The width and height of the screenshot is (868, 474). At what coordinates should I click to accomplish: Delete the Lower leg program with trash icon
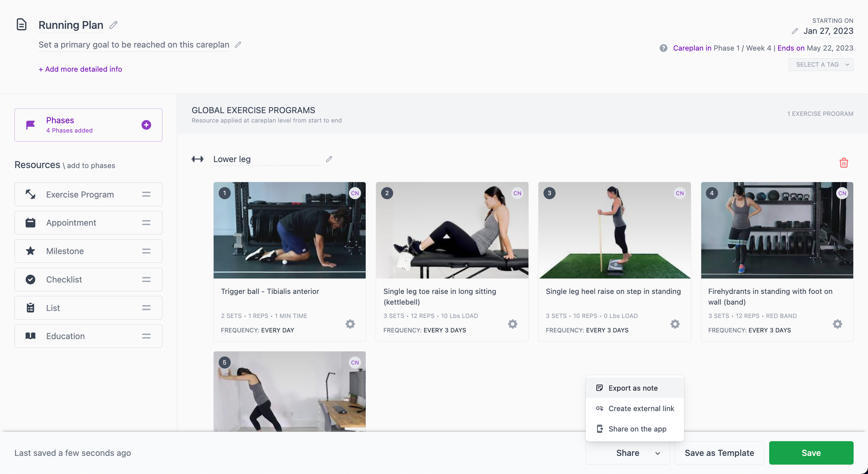pos(844,163)
